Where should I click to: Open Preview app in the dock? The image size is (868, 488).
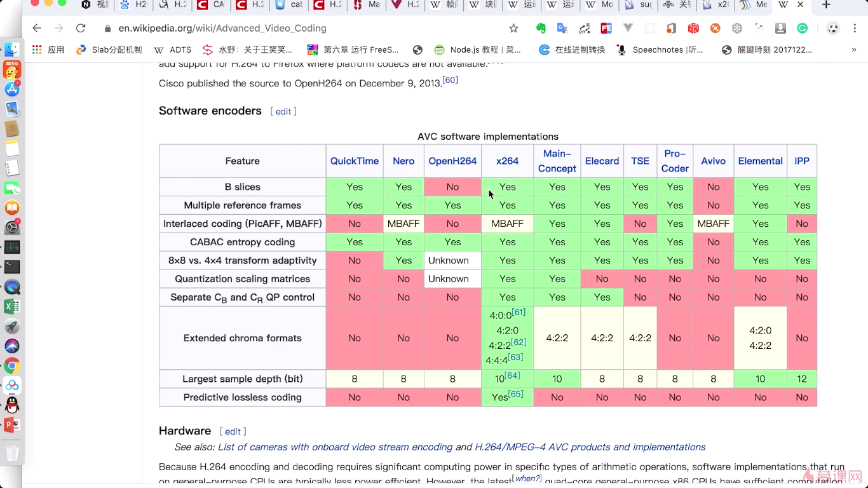click(12, 109)
